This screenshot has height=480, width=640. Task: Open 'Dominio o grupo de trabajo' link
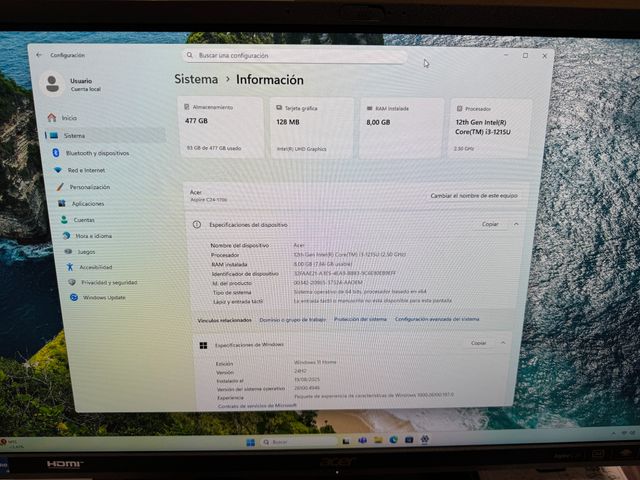coord(293,320)
